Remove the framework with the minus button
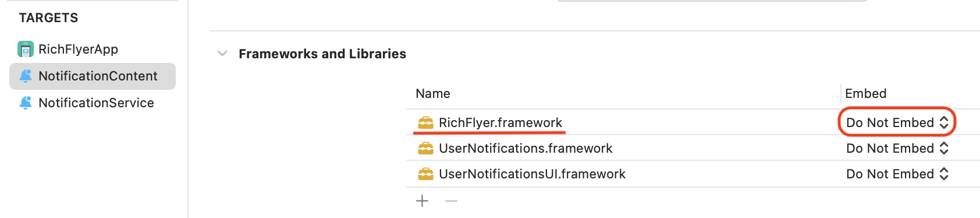Image resolution: width=980 pixels, height=218 pixels. (x=451, y=201)
